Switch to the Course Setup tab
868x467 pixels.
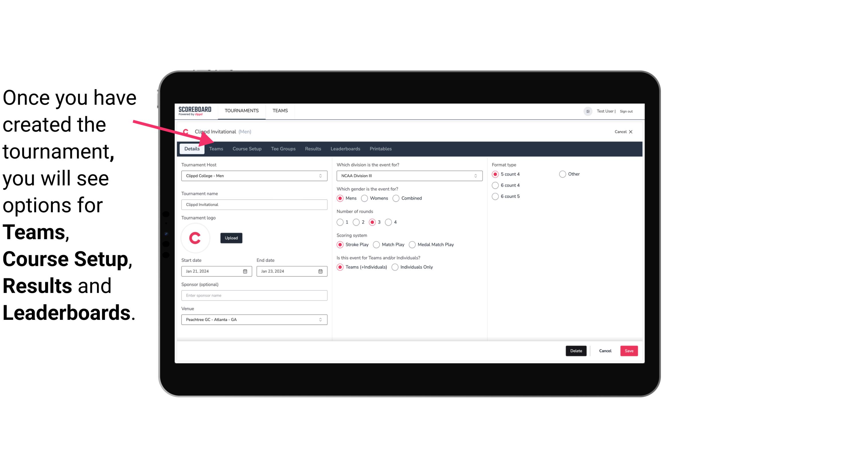[x=247, y=148]
